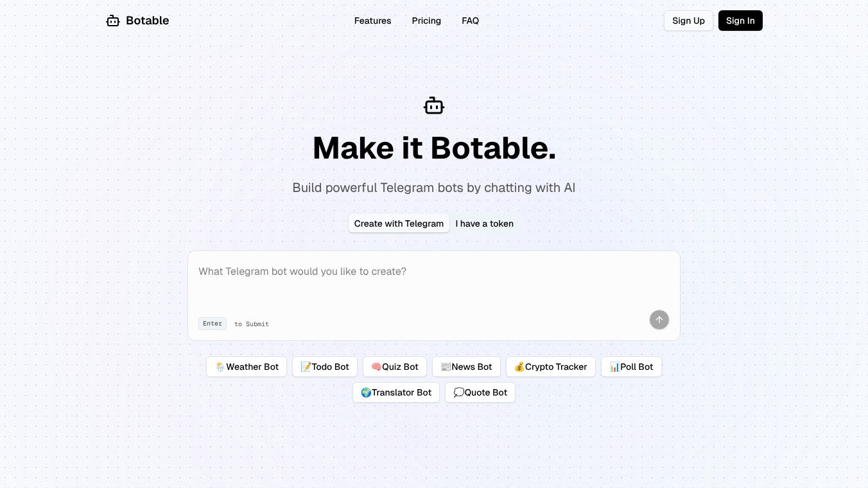
Task: Click the Botable robot logo in header
Action: click(x=113, y=21)
